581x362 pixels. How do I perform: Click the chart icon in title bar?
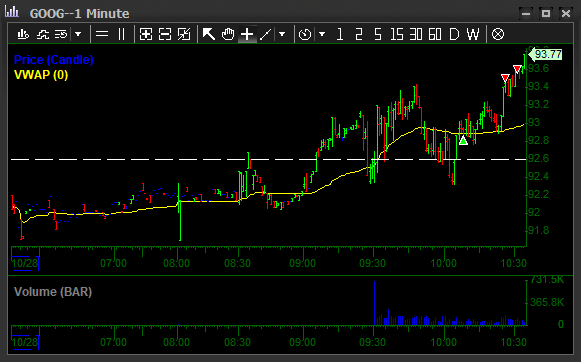12,11
